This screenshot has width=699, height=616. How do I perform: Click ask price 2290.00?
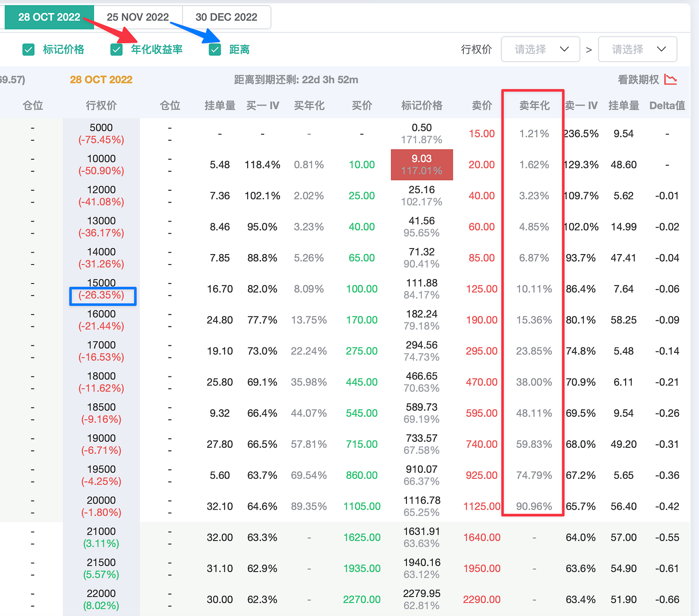point(482,600)
